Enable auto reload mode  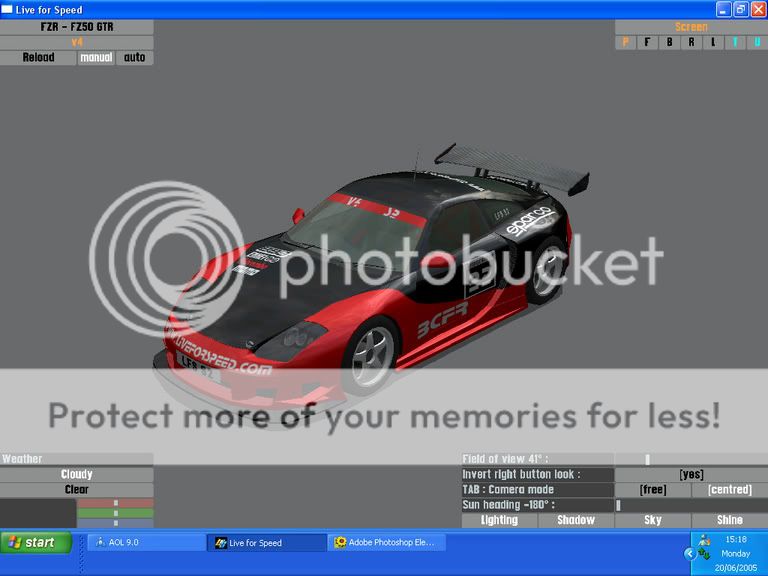coord(134,58)
